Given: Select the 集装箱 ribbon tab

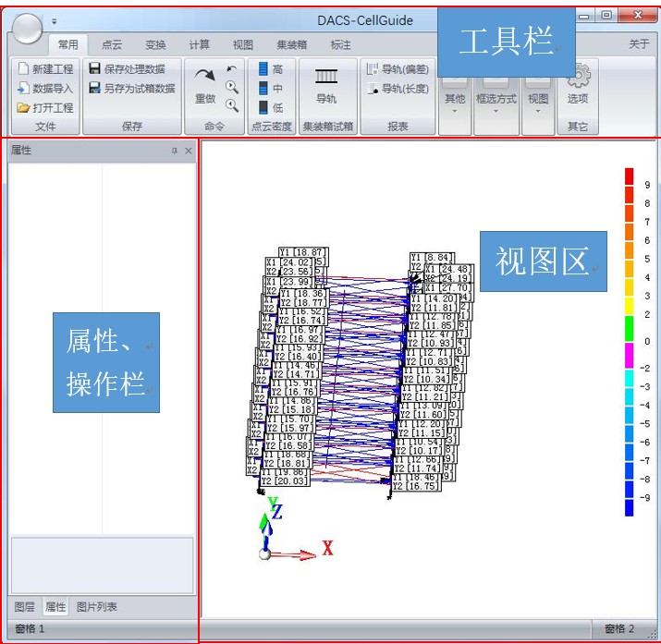Looking at the screenshot, I should [292, 44].
